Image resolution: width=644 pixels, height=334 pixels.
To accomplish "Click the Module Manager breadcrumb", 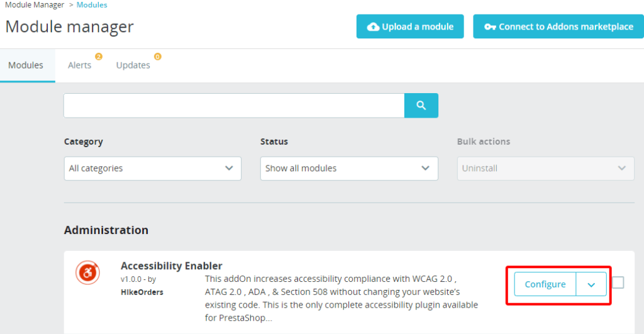I will 35,5.
